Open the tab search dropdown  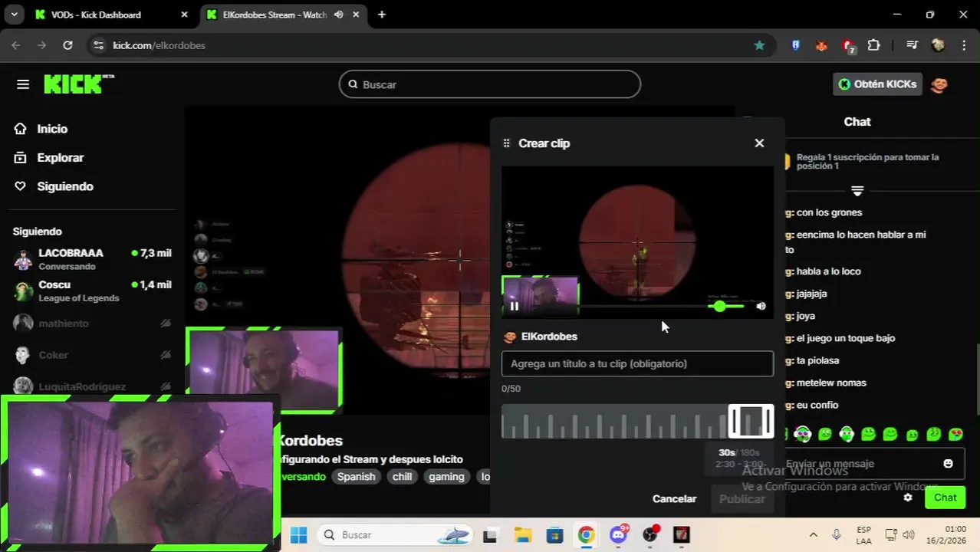tap(14, 15)
